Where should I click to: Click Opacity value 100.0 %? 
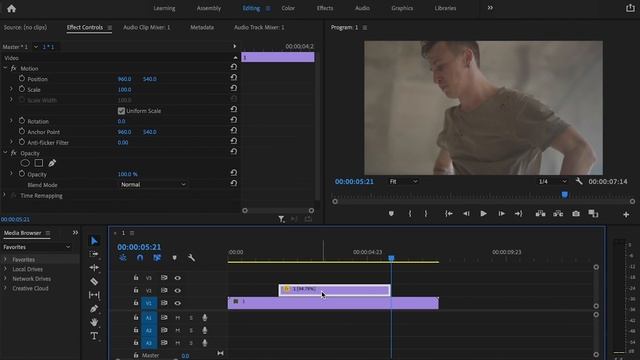click(x=127, y=174)
